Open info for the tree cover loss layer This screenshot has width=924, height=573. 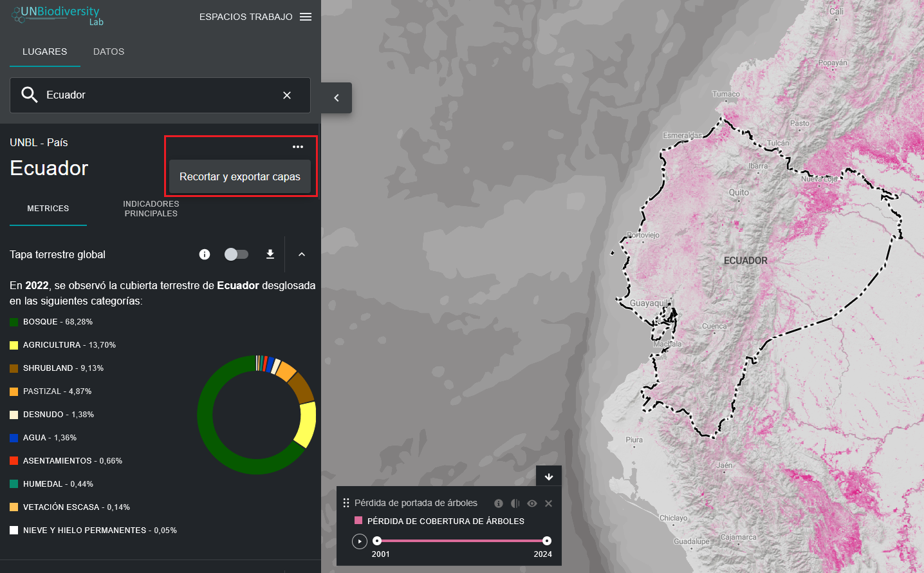499,503
